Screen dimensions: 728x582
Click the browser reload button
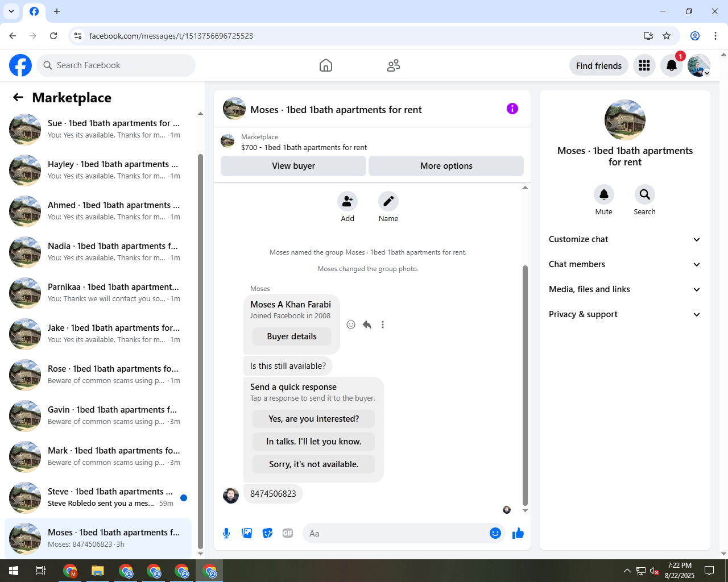tap(53, 36)
